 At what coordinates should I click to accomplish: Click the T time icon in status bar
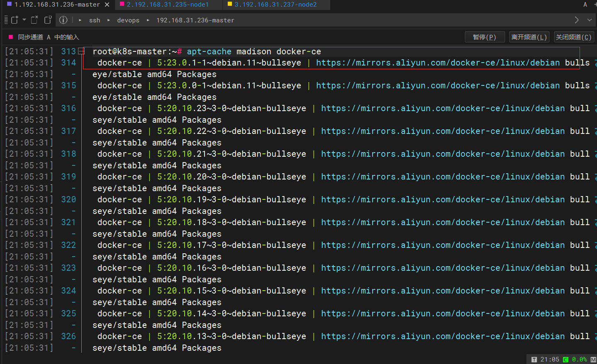534,359
